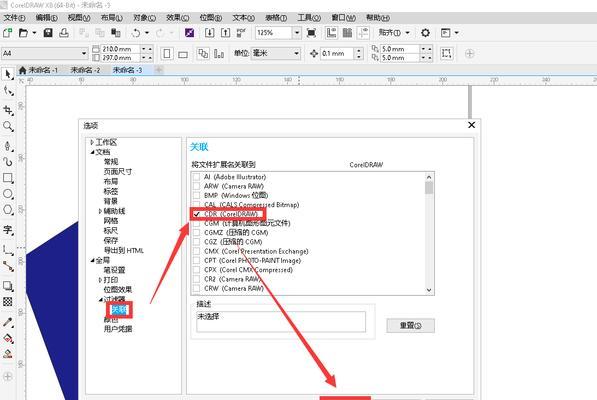Select the Interactive fill tool

pyautogui.click(x=8, y=338)
